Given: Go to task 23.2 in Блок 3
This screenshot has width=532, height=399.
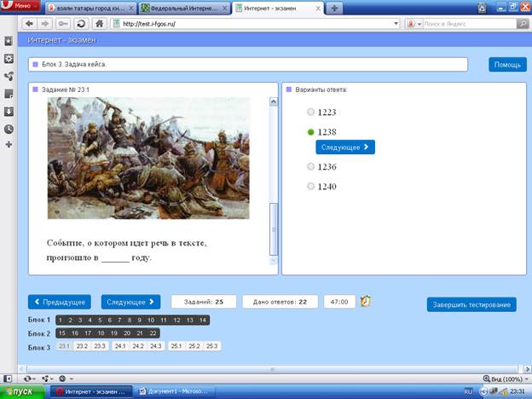Looking at the screenshot, I should coord(82,346).
